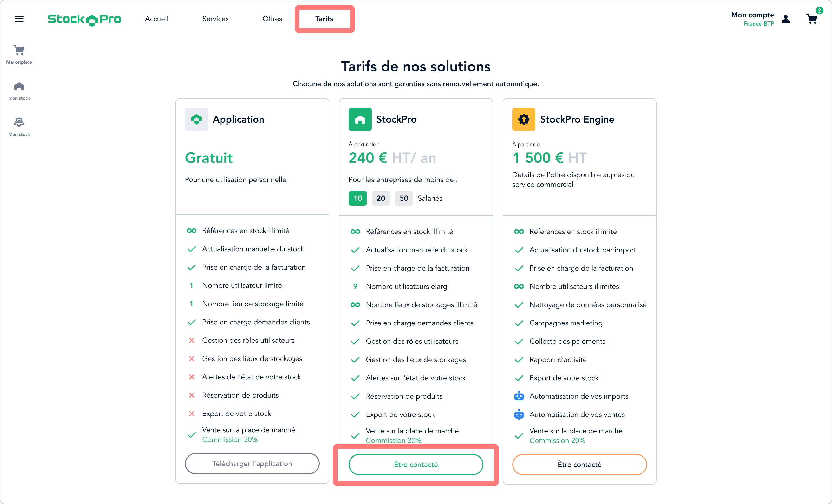Click red cross beside Réservation de produits
This screenshot has width=832, height=504.
pos(191,395)
